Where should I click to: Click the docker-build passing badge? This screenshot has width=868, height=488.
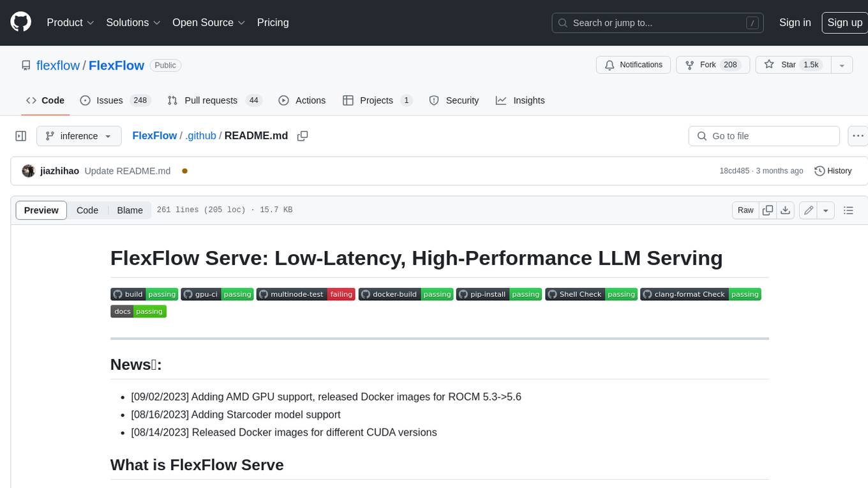click(x=406, y=294)
